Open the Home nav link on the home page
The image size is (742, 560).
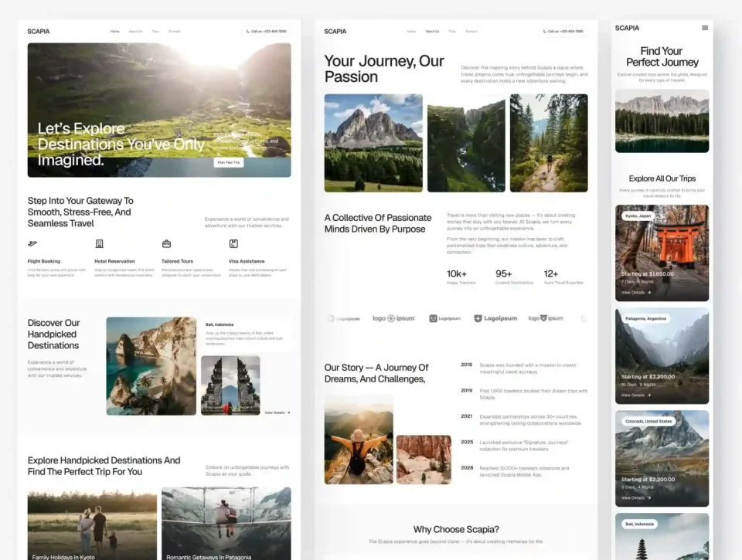(x=114, y=32)
